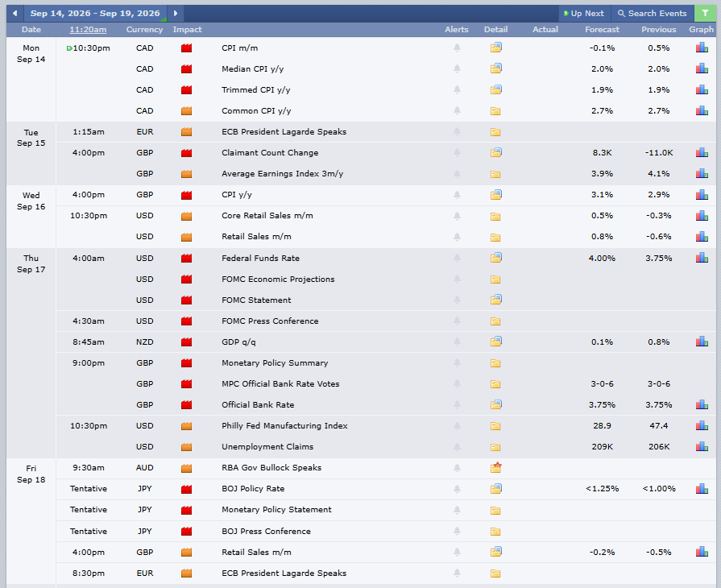The height and width of the screenshot is (588, 721).
Task: Open graph for USD Retail Sales m/m
Action: pyautogui.click(x=702, y=237)
